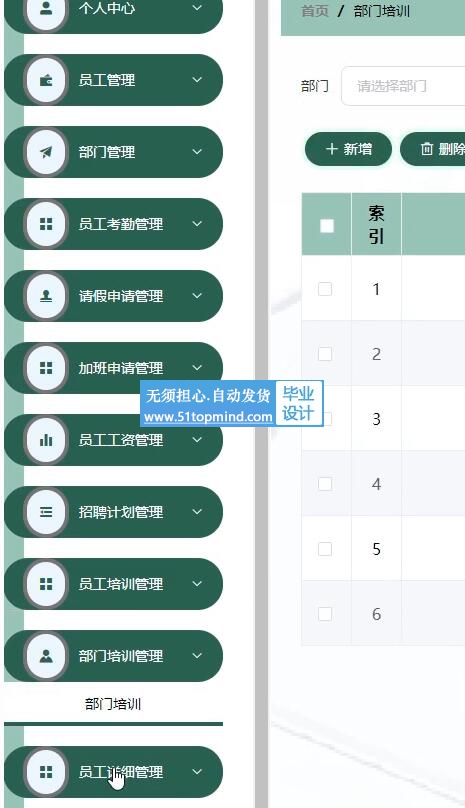The width and height of the screenshot is (465, 808).
Task: Click the 51topmind.com watermark banner
Action: (231, 403)
